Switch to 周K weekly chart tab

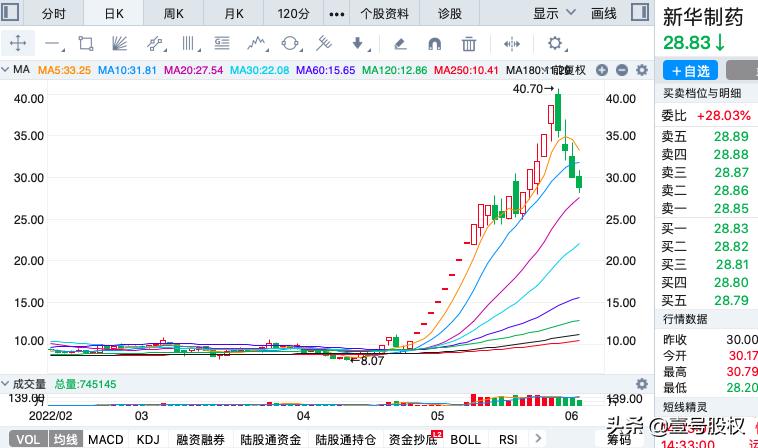174,14
